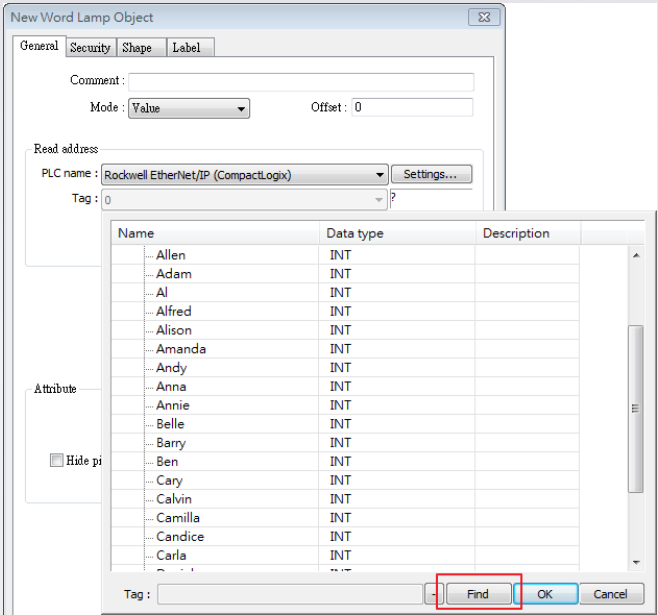Open the PLC name dropdown list
This screenshot has height=615, width=658.
(x=245, y=175)
